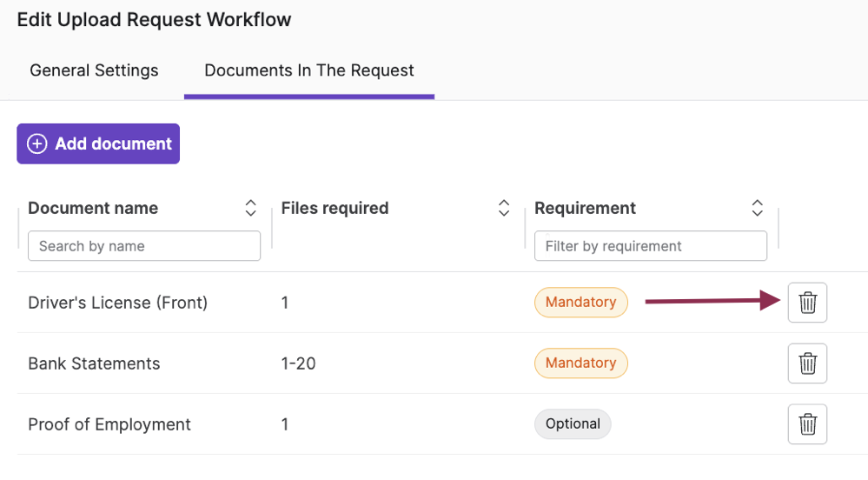Switch to the General Settings tab
Image resolution: width=868 pixels, height=480 pixels.
tap(94, 70)
